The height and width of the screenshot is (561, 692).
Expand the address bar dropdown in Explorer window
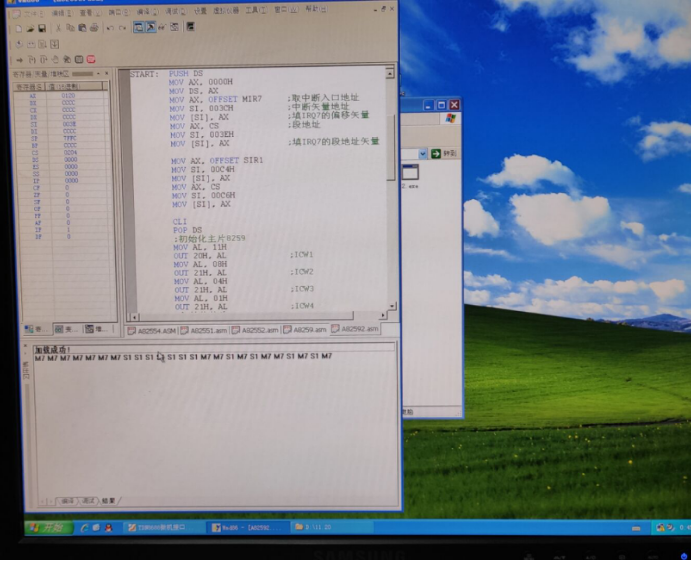point(423,153)
